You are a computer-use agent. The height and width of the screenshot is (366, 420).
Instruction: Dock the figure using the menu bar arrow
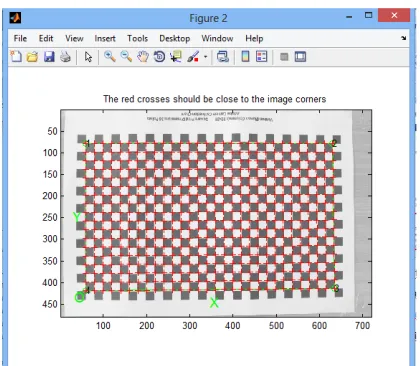pyautogui.click(x=404, y=38)
